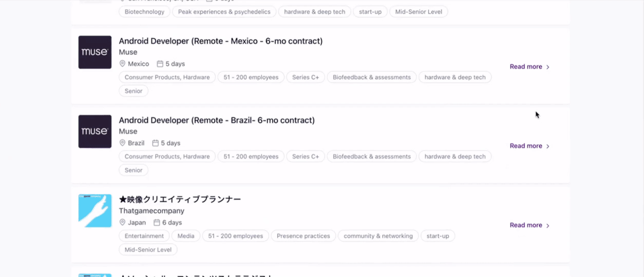The width and height of the screenshot is (644, 277).
Task: Select the calendar icon for Mexico posting
Action: [160, 64]
